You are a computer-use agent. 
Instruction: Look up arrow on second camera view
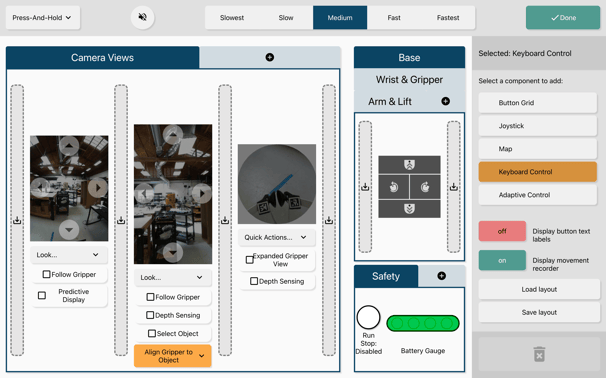173,135
